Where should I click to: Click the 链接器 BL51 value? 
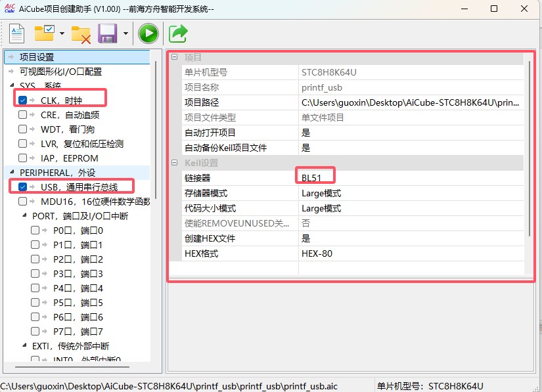click(x=411, y=178)
